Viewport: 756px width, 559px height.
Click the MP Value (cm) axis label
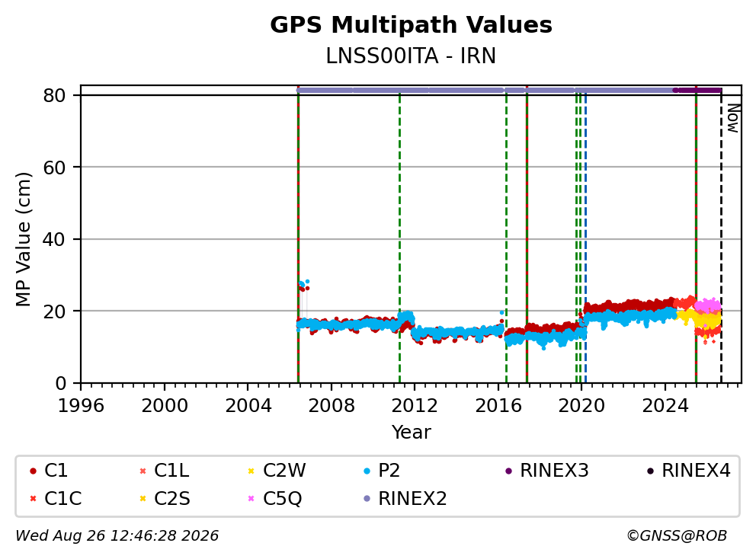(23, 239)
